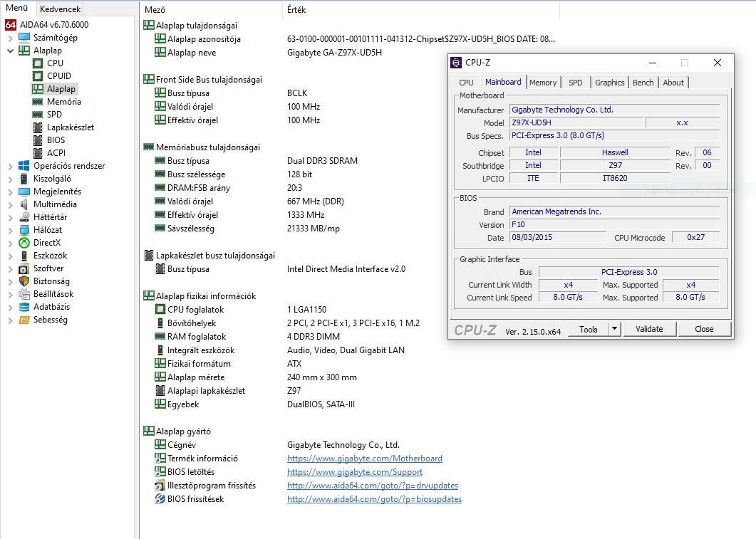The height and width of the screenshot is (539, 756).
Task: Expand the Hálózat tree node
Action: tap(10, 230)
